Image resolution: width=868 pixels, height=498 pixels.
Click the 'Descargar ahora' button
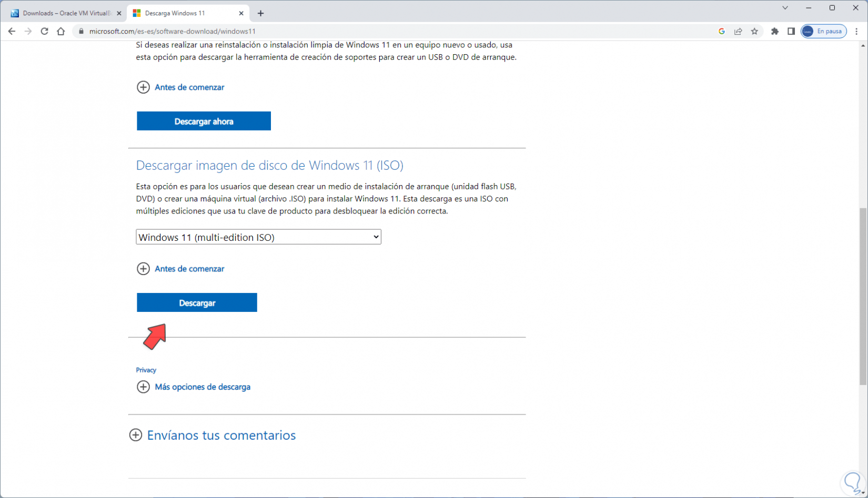click(204, 121)
